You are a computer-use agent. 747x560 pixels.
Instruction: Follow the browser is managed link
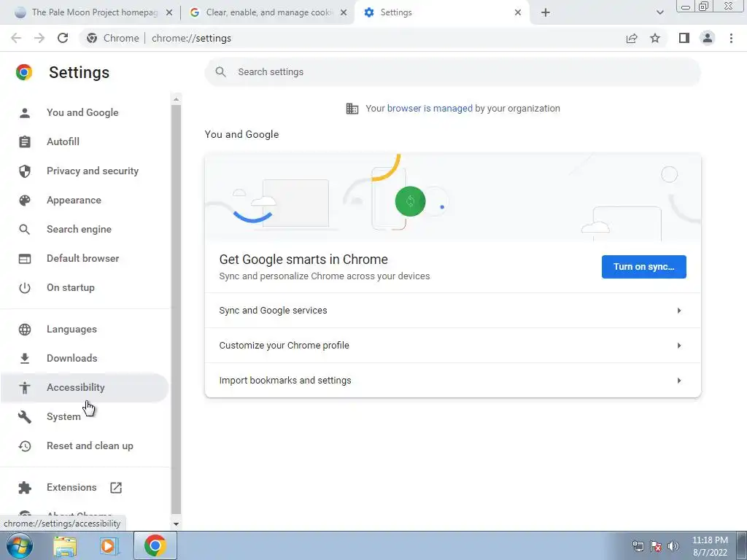tap(430, 109)
